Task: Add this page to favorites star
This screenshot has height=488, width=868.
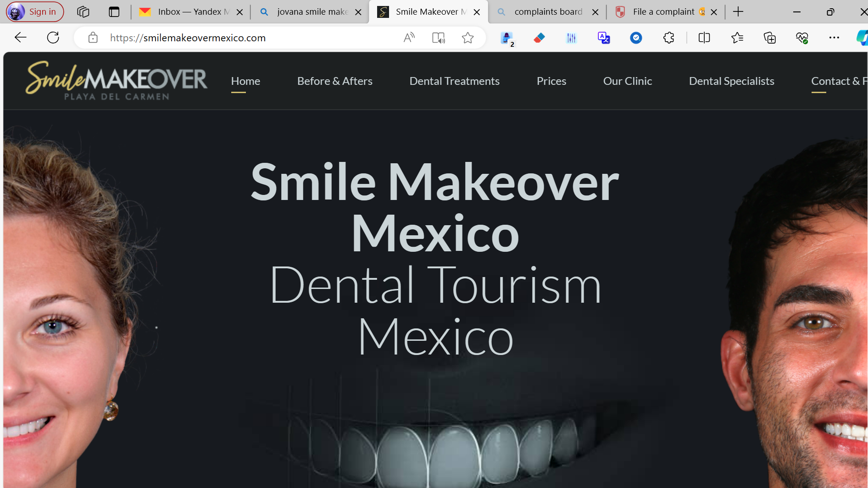Action: pyautogui.click(x=467, y=38)
